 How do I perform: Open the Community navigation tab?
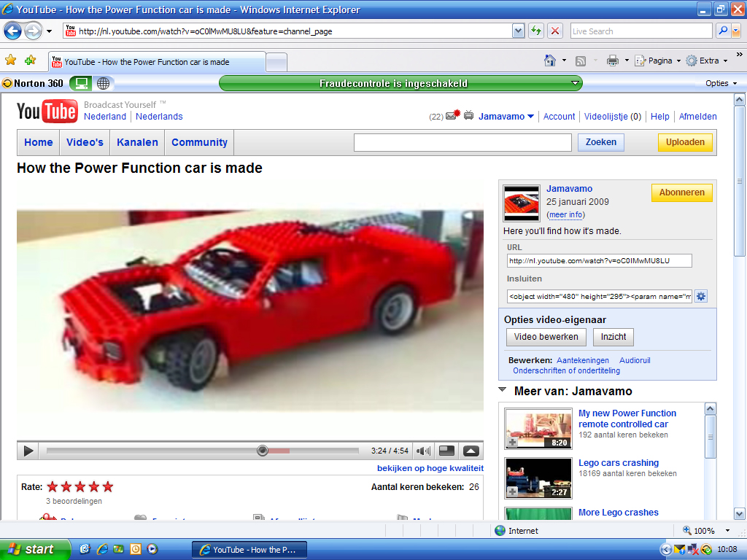[x=199, y=142]
